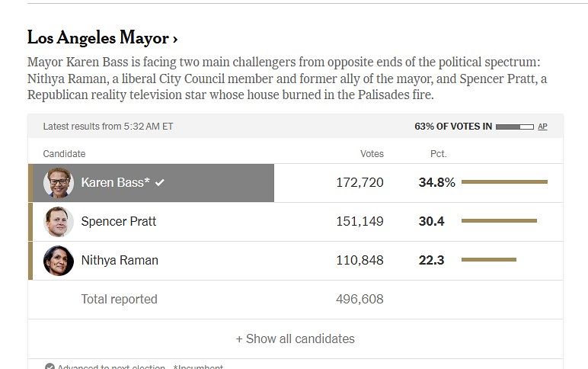Click Karen Bass's 34.8% percentage bar
The width and height of the screenshot is (588, 369).
[504, 181]
